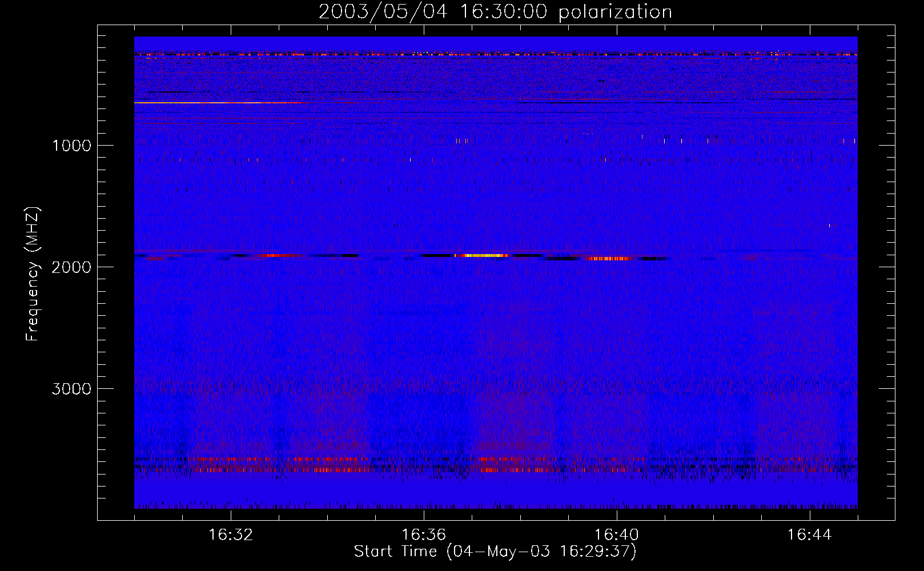Click the plot title '2003/05/04 16:30:00 polarization'
Image resolution: width=924 pixels, height=571 pixels.
(x=495, y=11)
